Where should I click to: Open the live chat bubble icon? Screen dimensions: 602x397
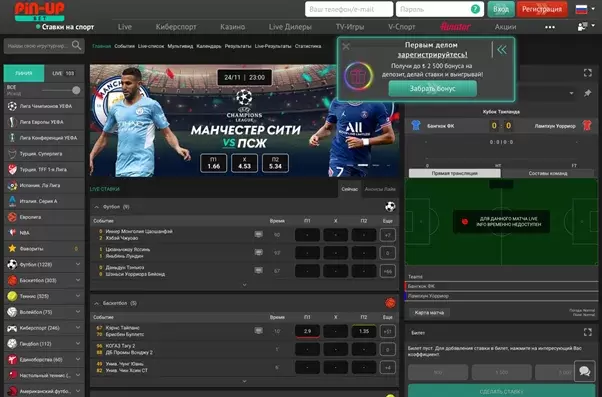(584, 371)
